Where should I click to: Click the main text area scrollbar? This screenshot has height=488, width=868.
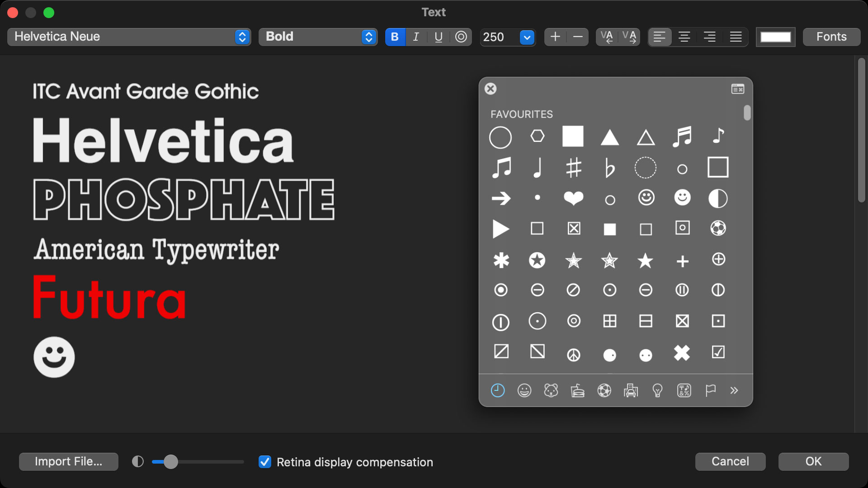click(x=862, y=130)
